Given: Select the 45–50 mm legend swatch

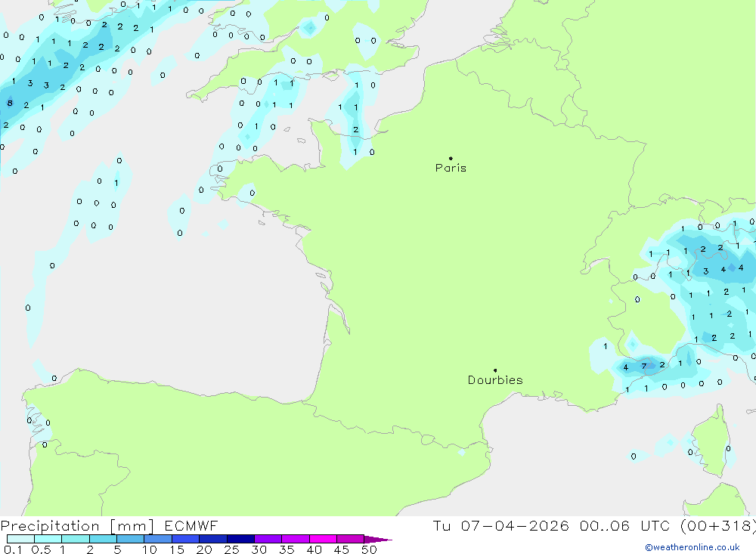Looking at the screenshot, I should tap(351, 539).
